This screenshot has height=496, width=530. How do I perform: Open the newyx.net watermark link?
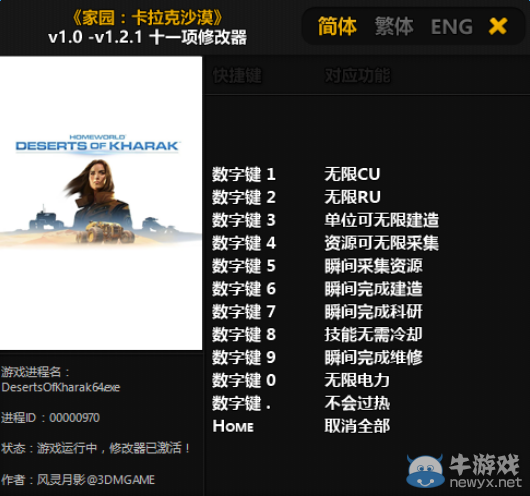(x=486, y=482)
